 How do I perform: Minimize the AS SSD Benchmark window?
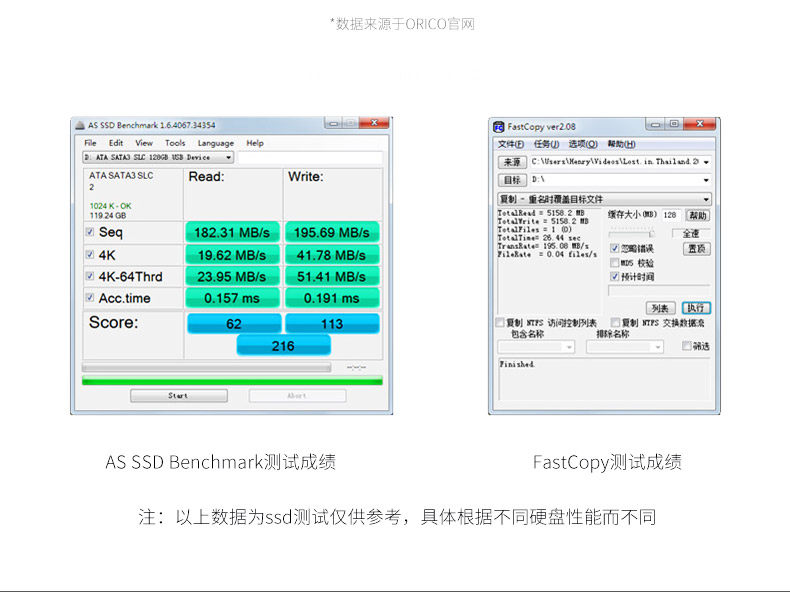click(x=333, y=123)
